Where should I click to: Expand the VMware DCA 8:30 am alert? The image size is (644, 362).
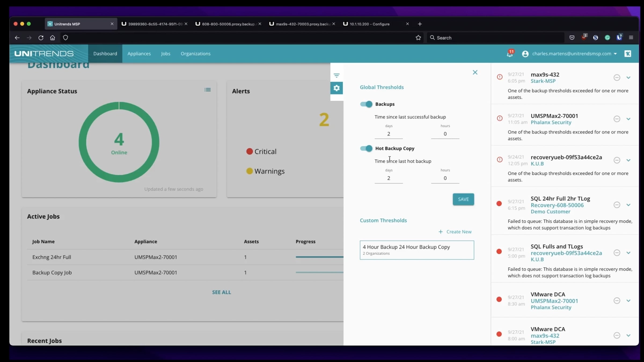pyautogui.click(x=628, y=301)
